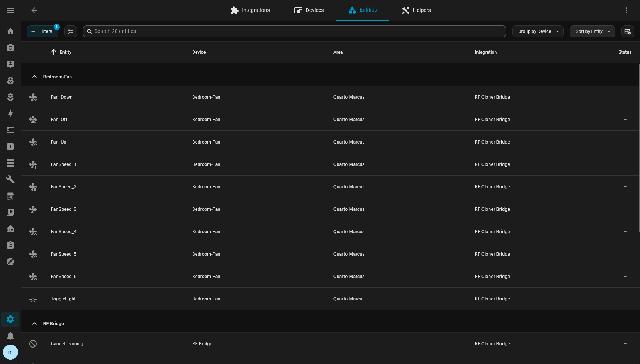Screen dimensions: 640x364
Task: Open the Media play sidebar icon
Action: 10,212
